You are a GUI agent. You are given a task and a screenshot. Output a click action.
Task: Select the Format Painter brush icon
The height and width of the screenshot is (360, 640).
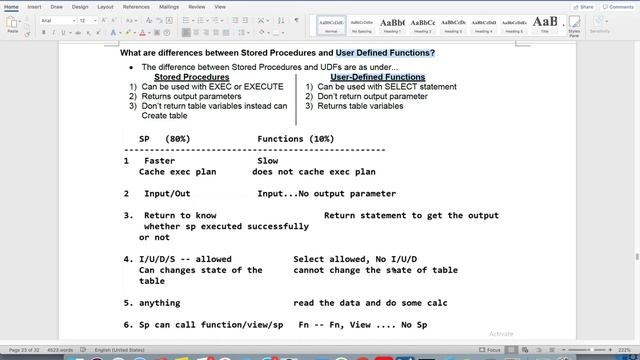point(27,35)
